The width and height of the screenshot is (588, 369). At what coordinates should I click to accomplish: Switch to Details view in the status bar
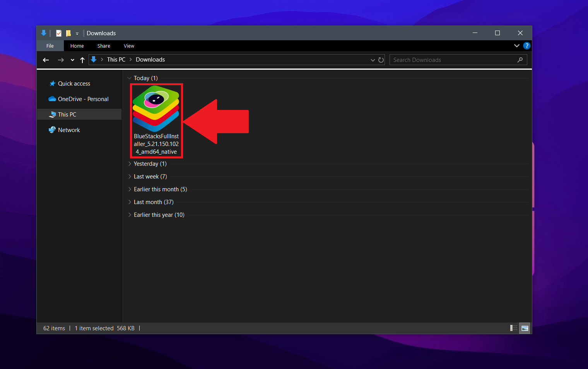[x=513, y=328]
